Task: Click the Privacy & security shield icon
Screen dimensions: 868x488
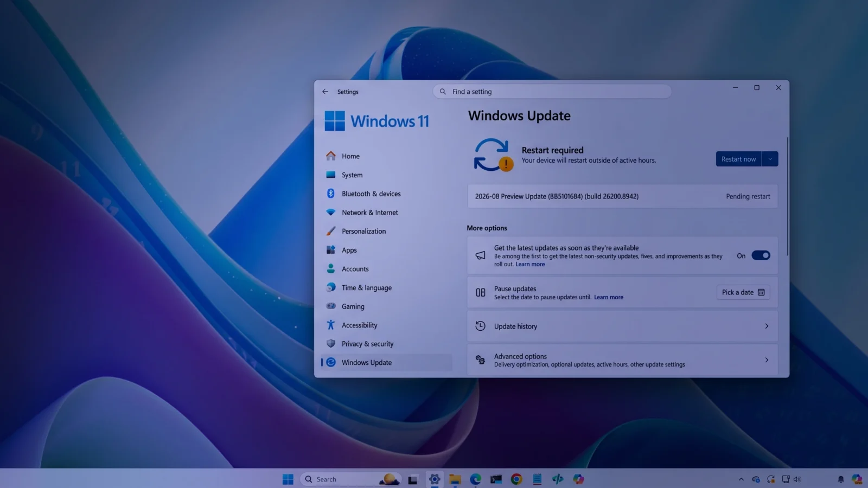Action: (331, 344)
